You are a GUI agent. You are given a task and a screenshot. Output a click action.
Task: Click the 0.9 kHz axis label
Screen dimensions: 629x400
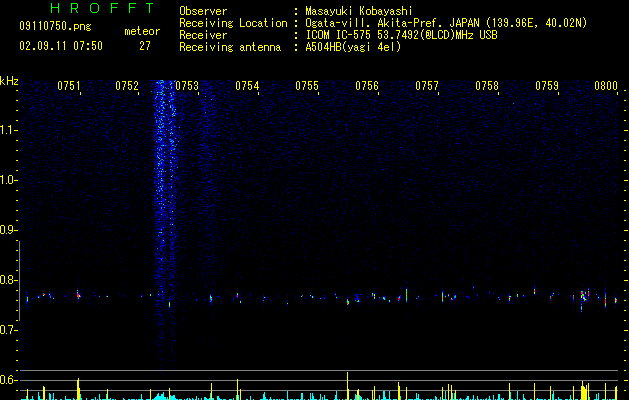click(x=9, y=230)
